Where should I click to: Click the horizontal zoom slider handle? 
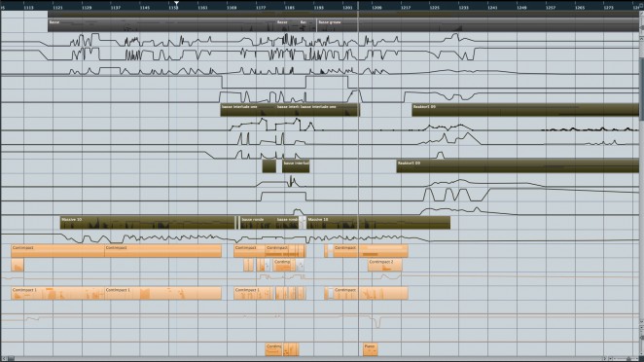pos(628,359)
